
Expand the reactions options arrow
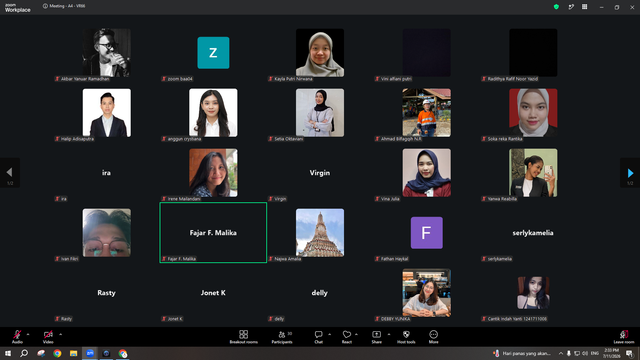(356, 334)
